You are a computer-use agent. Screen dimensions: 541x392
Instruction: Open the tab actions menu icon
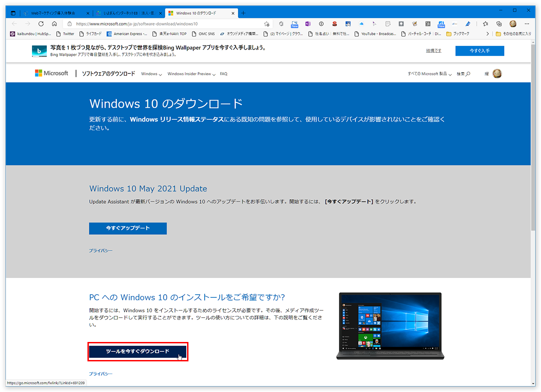13,13
